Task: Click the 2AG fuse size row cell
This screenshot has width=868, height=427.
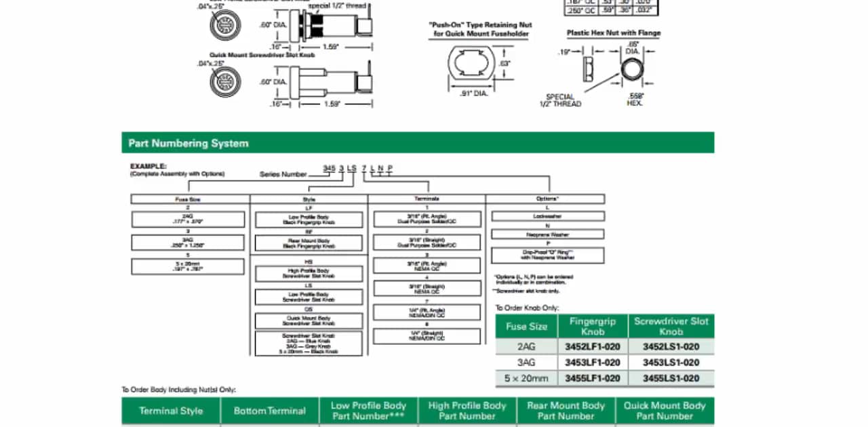Action: (527, 346)
